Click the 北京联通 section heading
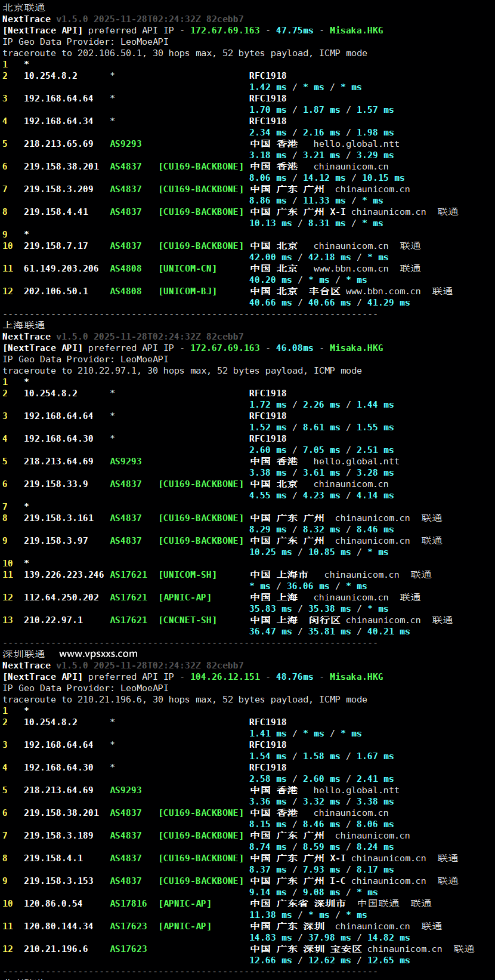The image size is (495, 980). click(24, 8)
